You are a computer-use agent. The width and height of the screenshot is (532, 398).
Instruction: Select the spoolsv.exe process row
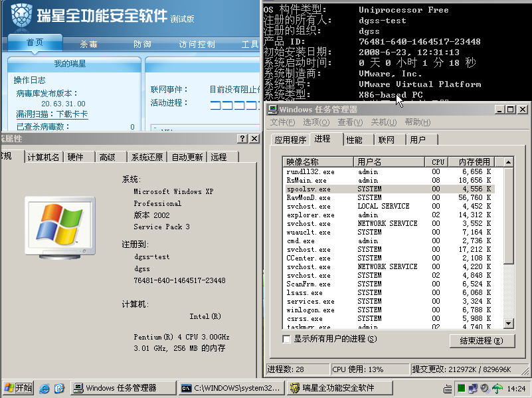pos(389,189)
